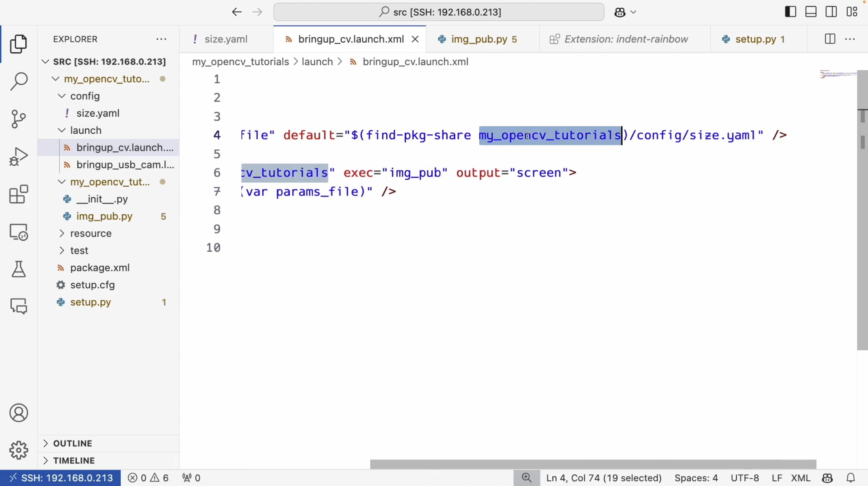This screenshot has height=486, width=868.
Task: Open the Testing flask view
Action: pyautogui.click(x=19, y=269)
